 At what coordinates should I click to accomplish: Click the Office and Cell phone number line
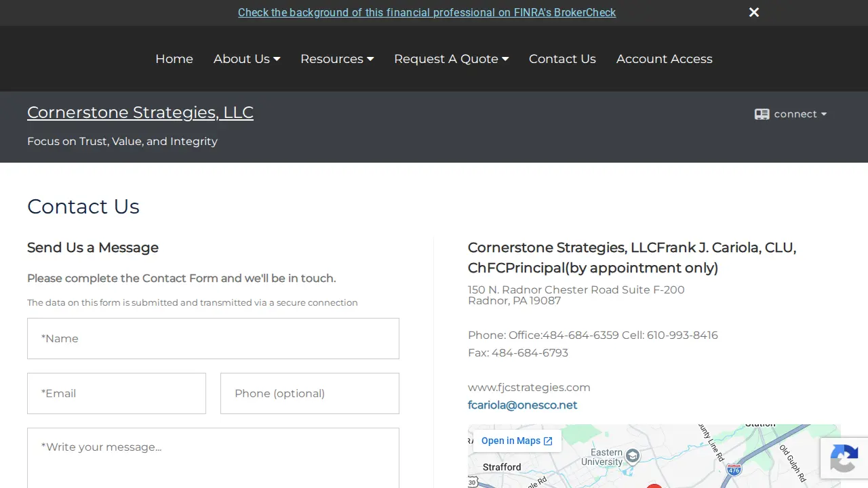(x=593, y=335)
